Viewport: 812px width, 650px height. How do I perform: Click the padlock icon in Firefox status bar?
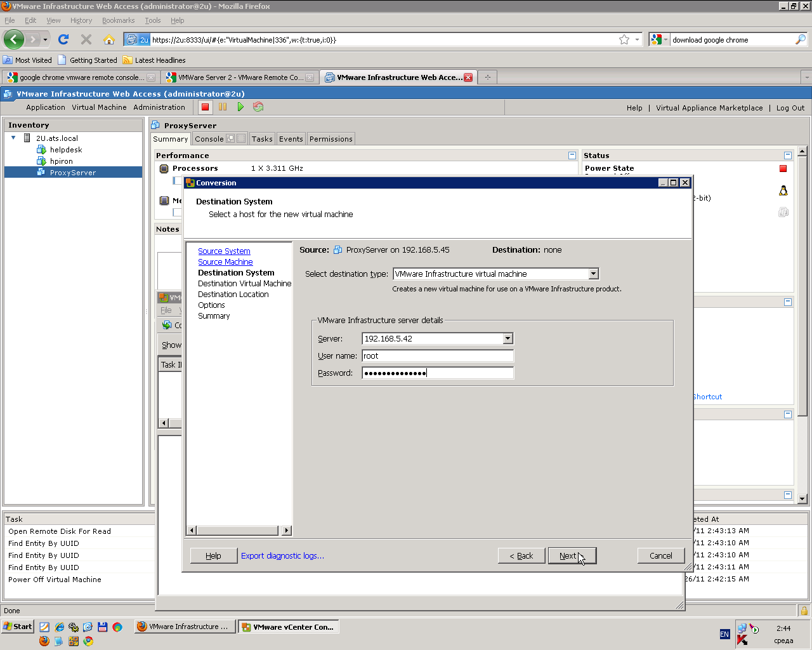[804, 611]
